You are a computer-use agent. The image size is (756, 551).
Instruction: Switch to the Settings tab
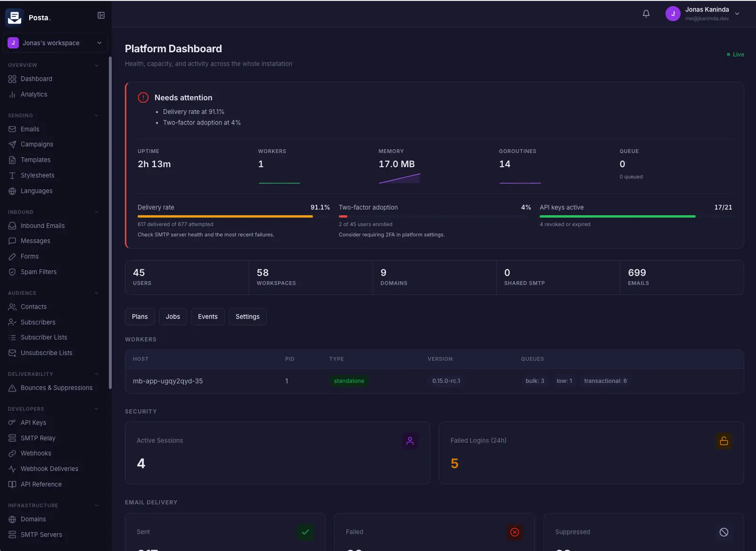point(248,317)
